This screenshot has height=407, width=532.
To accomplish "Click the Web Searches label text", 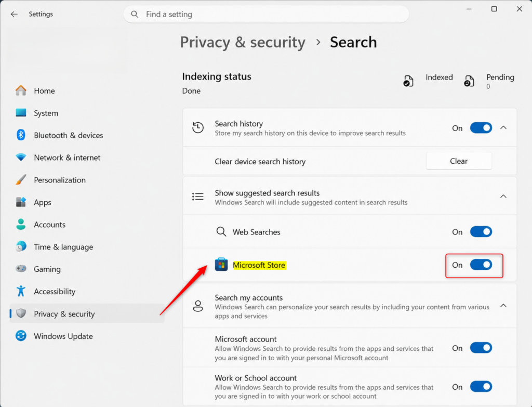I will click(x=257, y=232).
